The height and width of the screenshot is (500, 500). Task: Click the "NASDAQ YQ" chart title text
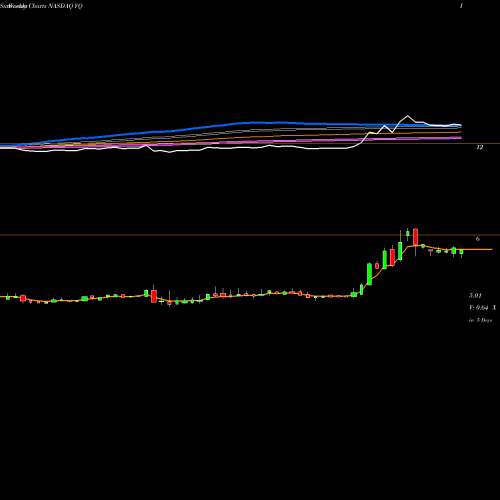(x=65, y=6)
